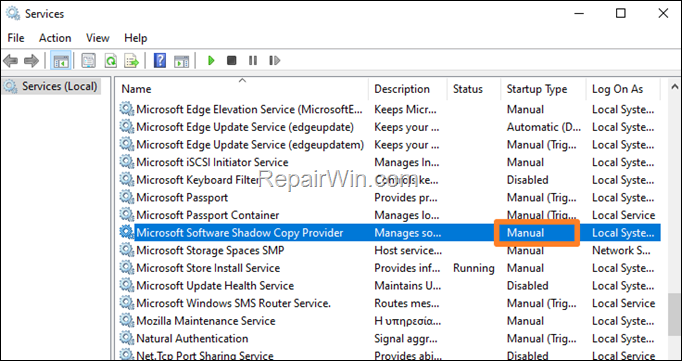Select Microsoft Windows SMS Router Service

[234, 303]
